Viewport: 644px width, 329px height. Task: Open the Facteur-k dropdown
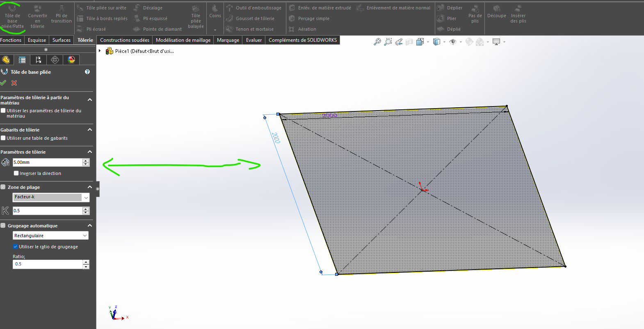(50, 197)
